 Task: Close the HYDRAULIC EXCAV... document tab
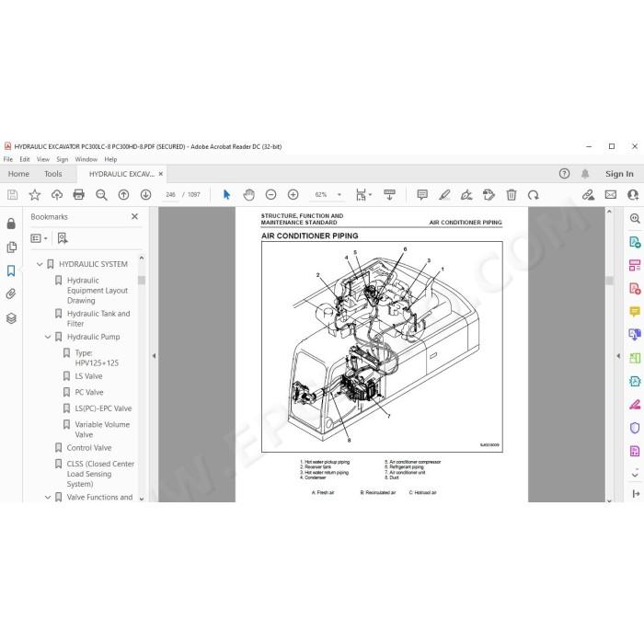[x=161, y=174]
